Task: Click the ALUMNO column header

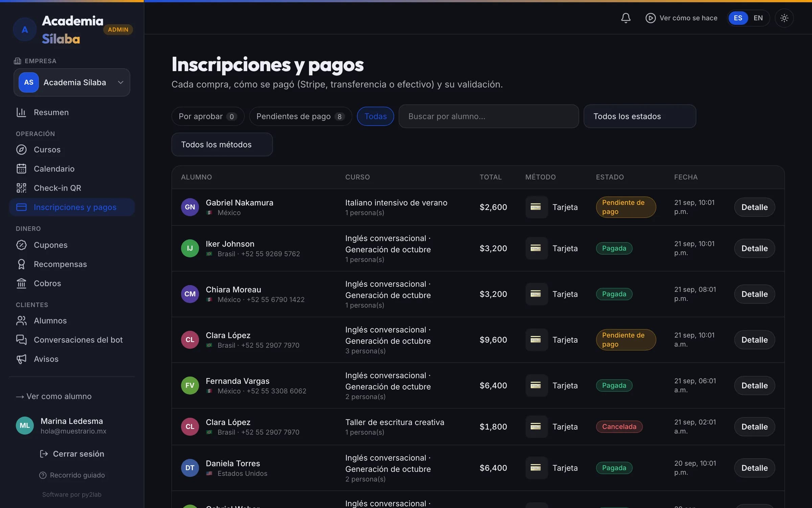Action: 196,177
